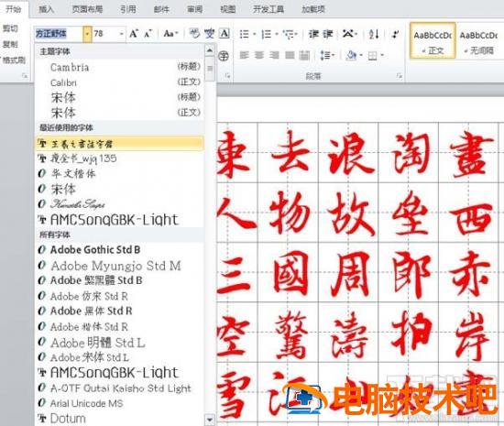The width and height of the screenshot is (504, 426).
Task: Click the Shrink Font icon
Action: [148, 33]
